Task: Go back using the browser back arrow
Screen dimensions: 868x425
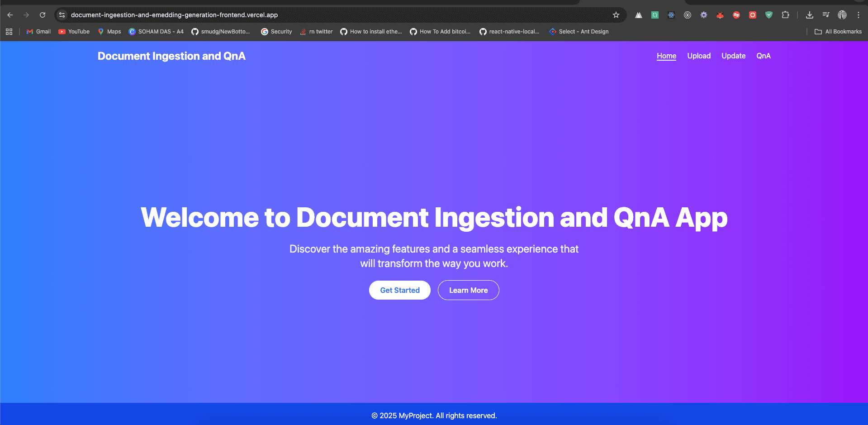Action: coord(10,15)
